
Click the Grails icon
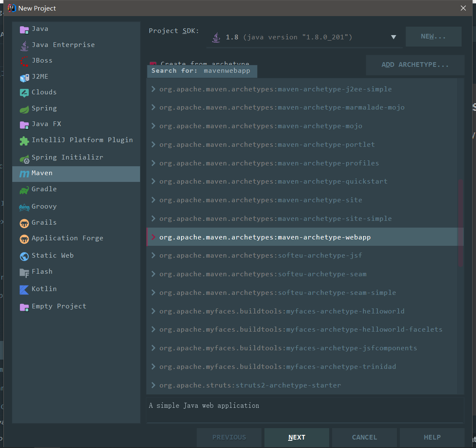click(x=24, y=223)
